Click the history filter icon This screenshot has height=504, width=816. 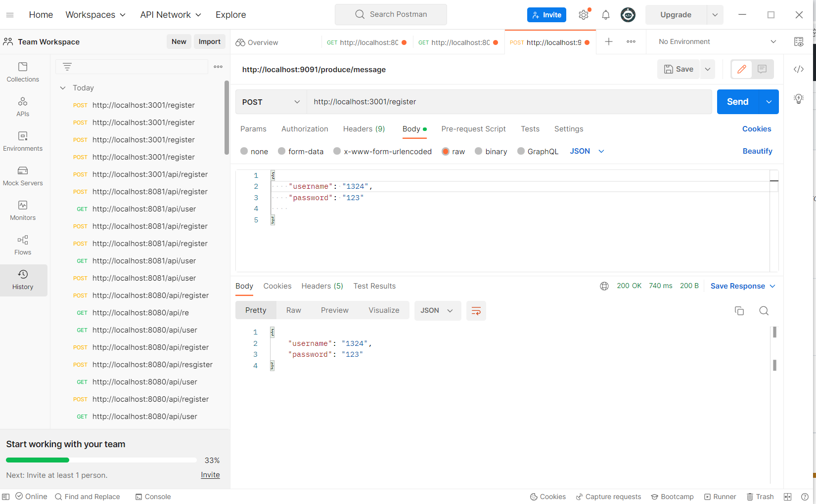pyautogui.click(x=67, y=67)
